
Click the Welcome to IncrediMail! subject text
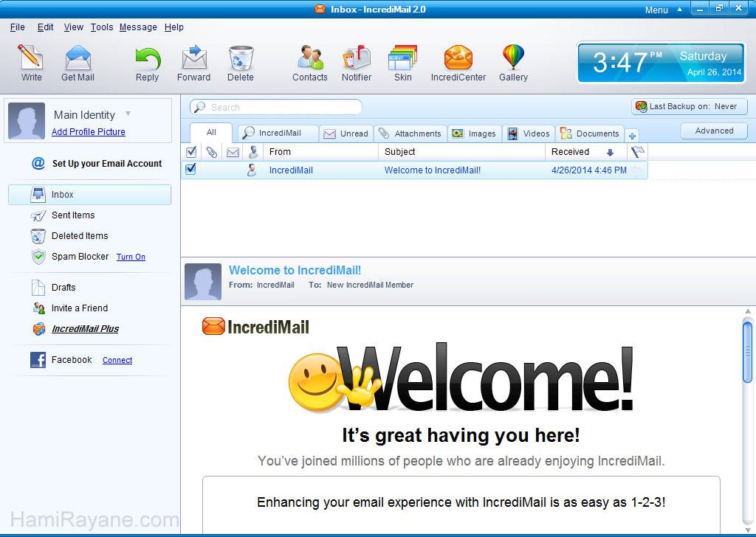click(433, 170)
